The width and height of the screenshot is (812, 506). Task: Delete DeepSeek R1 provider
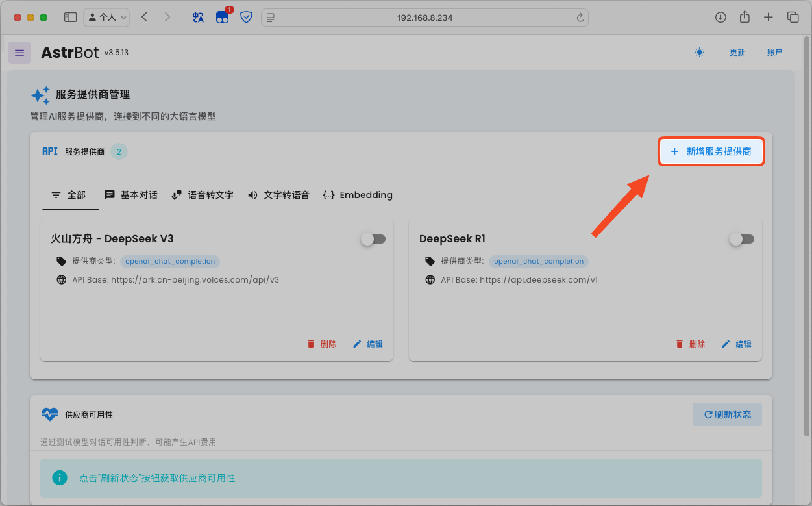pyautogui.click(x=691, y=344)
